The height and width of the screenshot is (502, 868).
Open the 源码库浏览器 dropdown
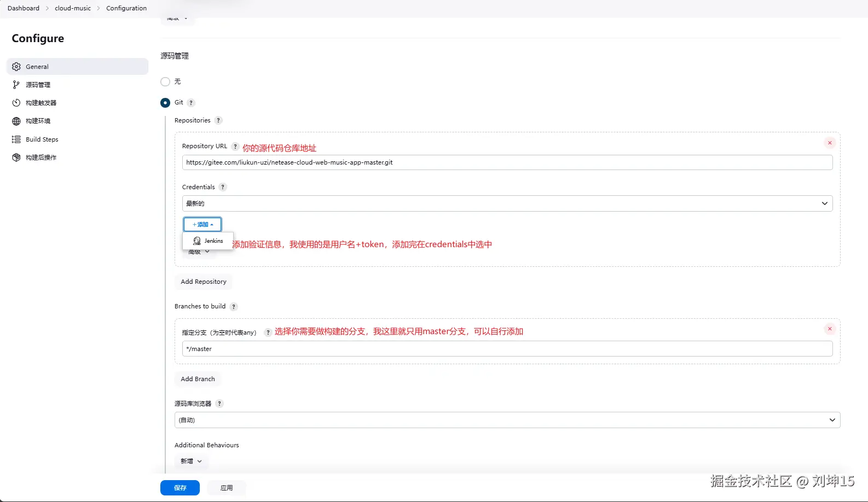tap(507, 420)
